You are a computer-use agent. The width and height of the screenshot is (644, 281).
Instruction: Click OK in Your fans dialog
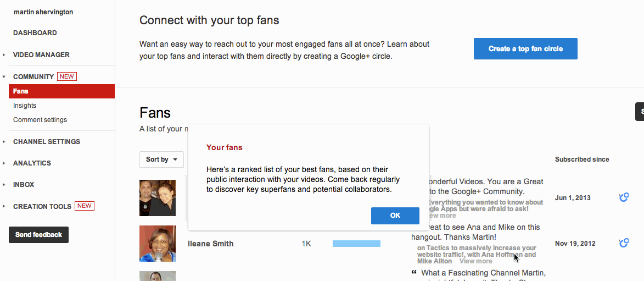click(395, 216)
